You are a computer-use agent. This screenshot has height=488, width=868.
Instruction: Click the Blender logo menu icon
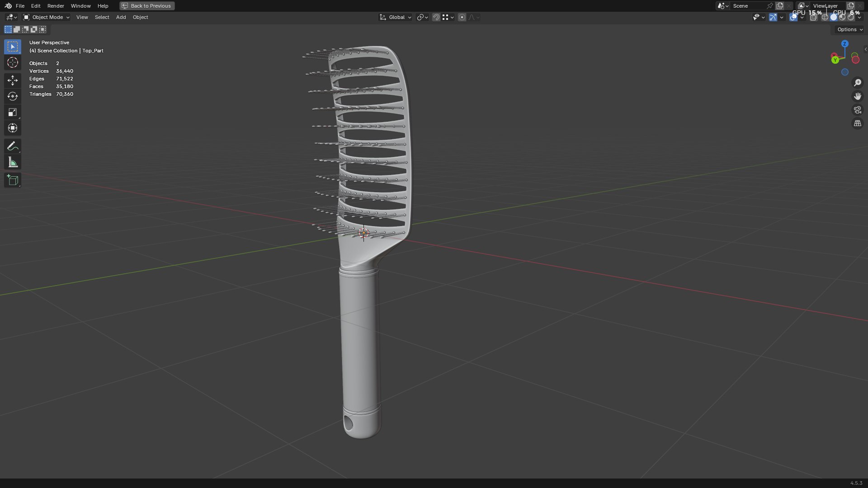8,6
